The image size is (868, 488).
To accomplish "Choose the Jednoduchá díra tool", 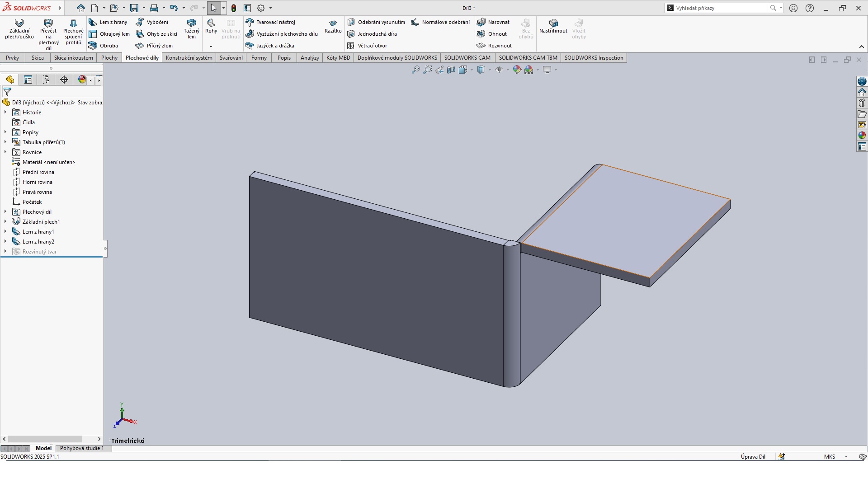I will click(372, 34).
